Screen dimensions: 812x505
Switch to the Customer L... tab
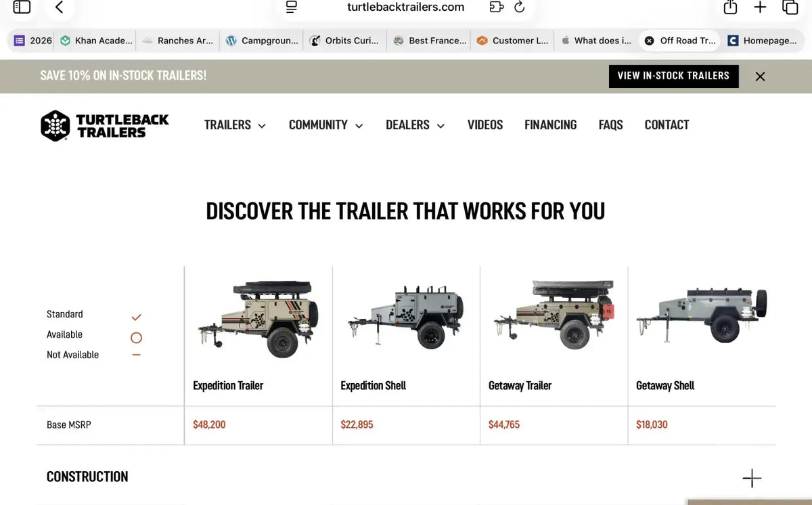[513, 41]
